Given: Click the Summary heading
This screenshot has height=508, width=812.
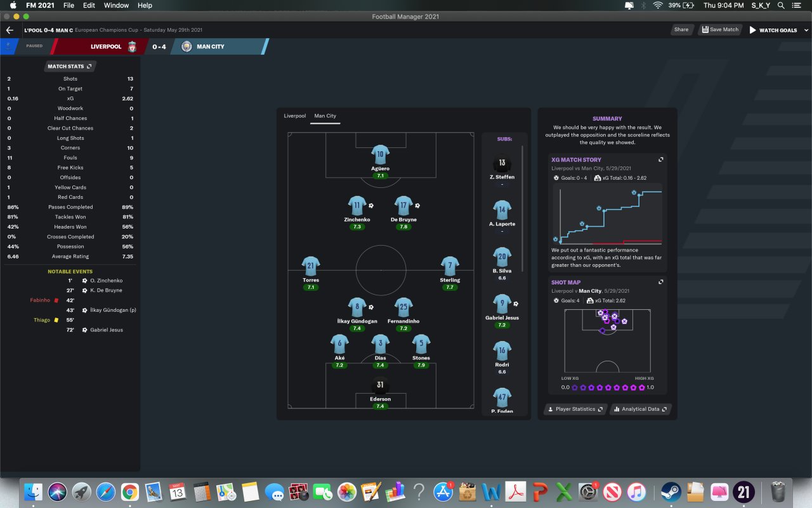Looking at the screenshot, I should (x=607, y=119).
